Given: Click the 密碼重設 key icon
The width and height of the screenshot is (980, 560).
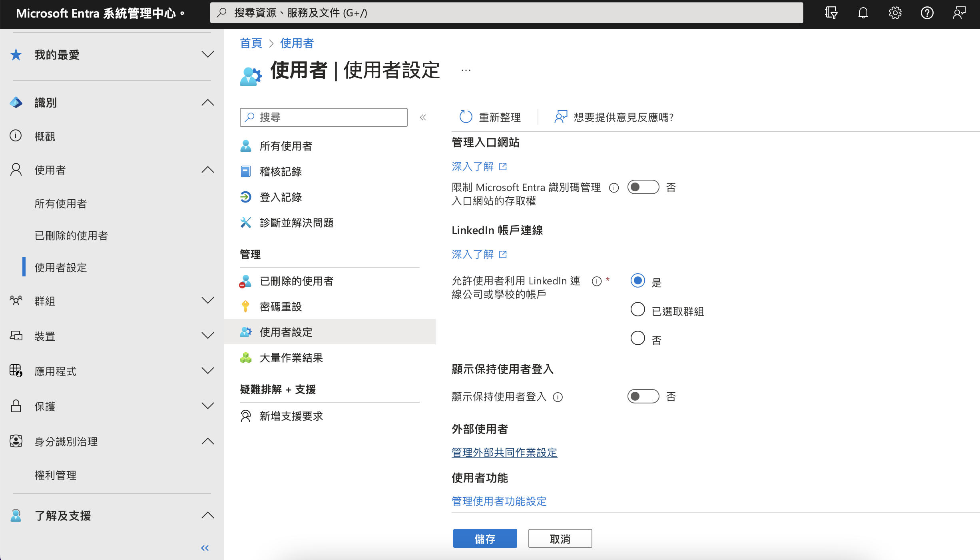Looking at the screenshot, I should click(x=245, y=306).
